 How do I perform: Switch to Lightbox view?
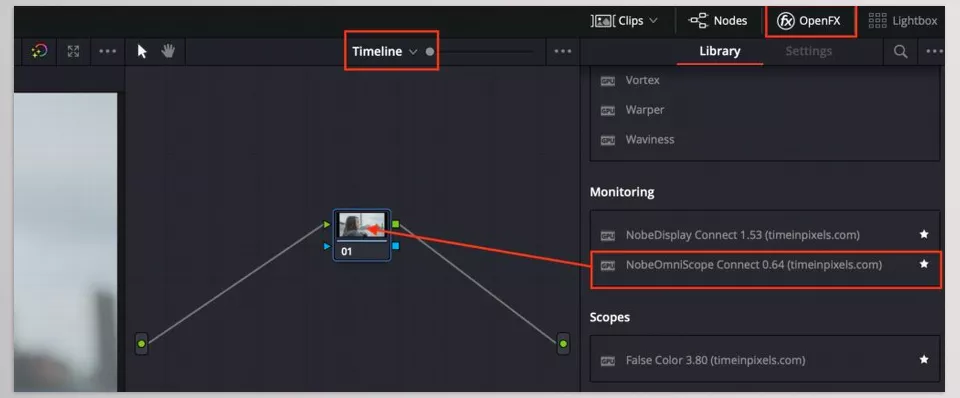point(902,21)
